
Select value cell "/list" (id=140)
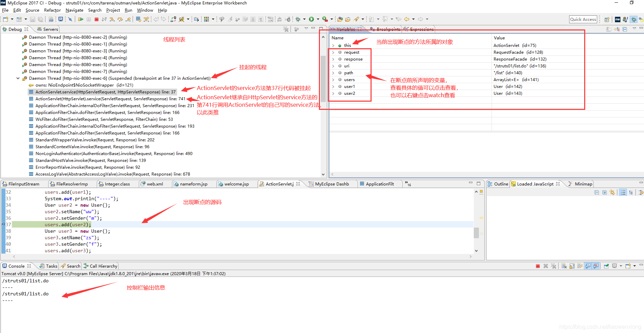(508, 73)
